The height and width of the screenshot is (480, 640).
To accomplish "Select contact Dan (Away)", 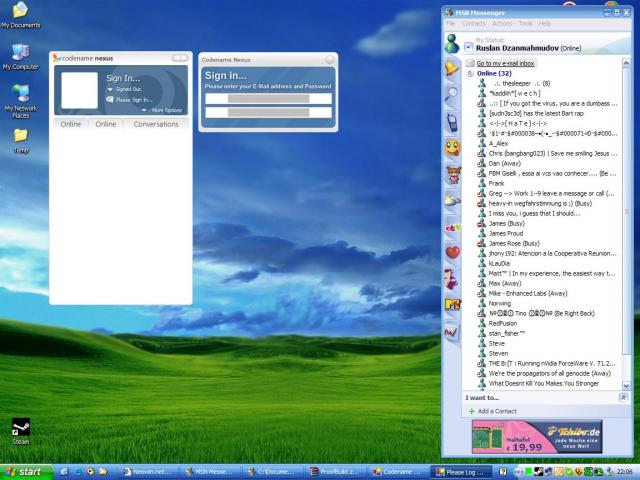I will [x=504, y=163].
